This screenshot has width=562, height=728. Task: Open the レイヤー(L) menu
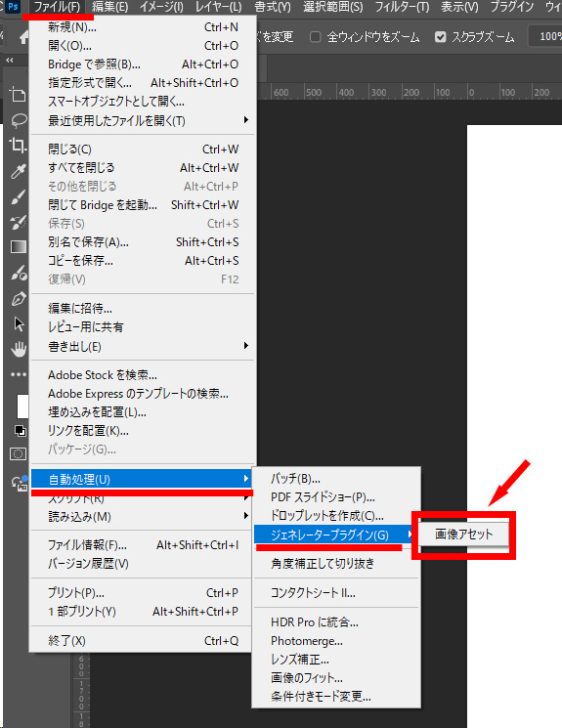(x=218, y=7)
